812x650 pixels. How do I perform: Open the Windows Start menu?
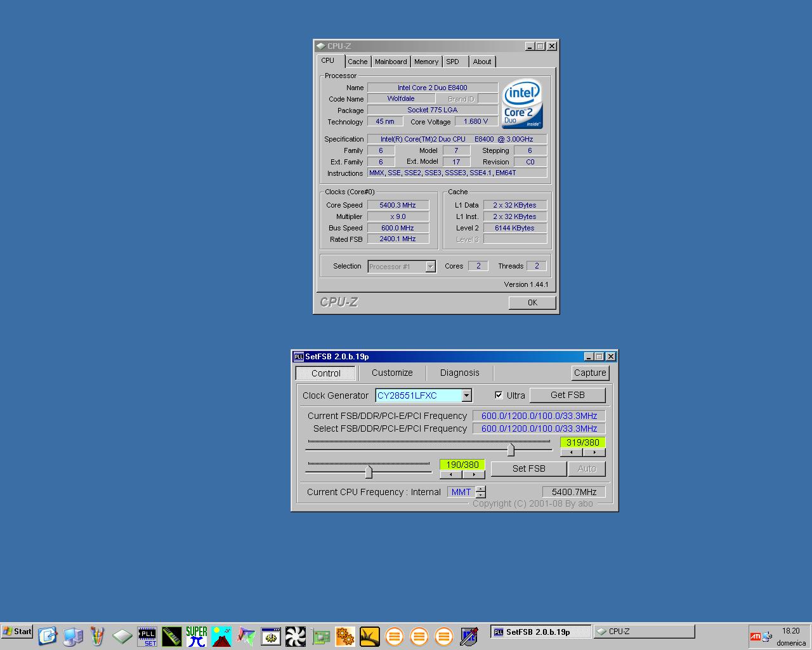(17, 632)
